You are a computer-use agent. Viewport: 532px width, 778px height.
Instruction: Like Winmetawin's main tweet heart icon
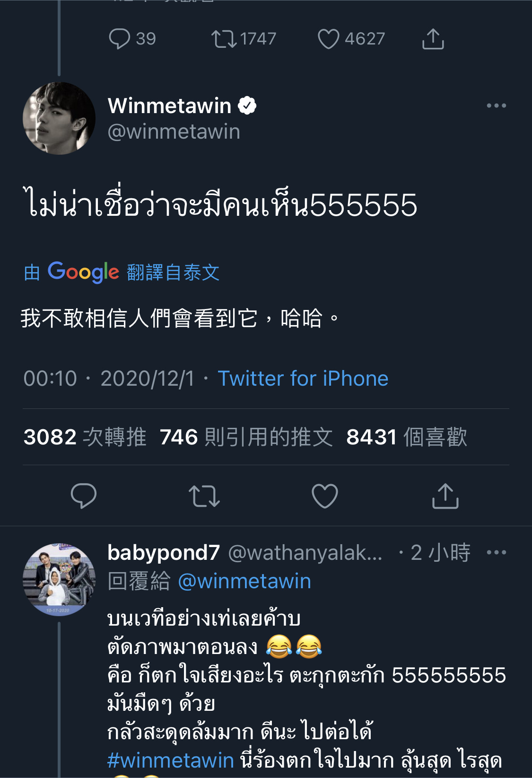[325, 496]
